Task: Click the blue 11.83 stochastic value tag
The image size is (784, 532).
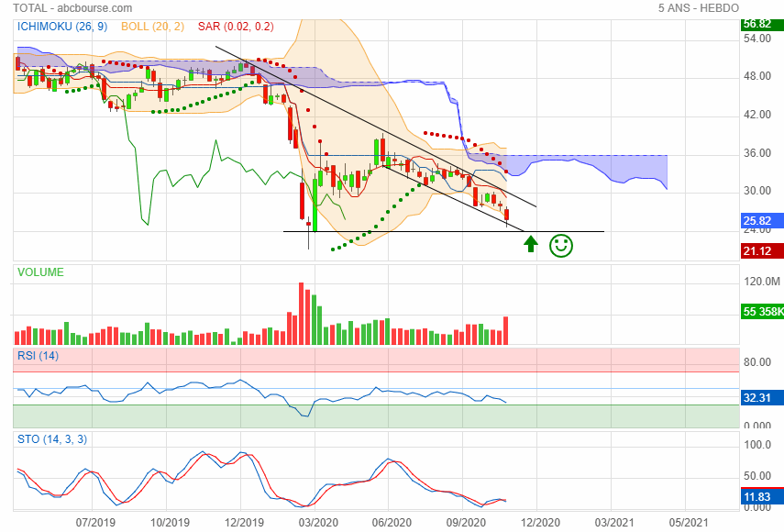Action: (762, 497)
